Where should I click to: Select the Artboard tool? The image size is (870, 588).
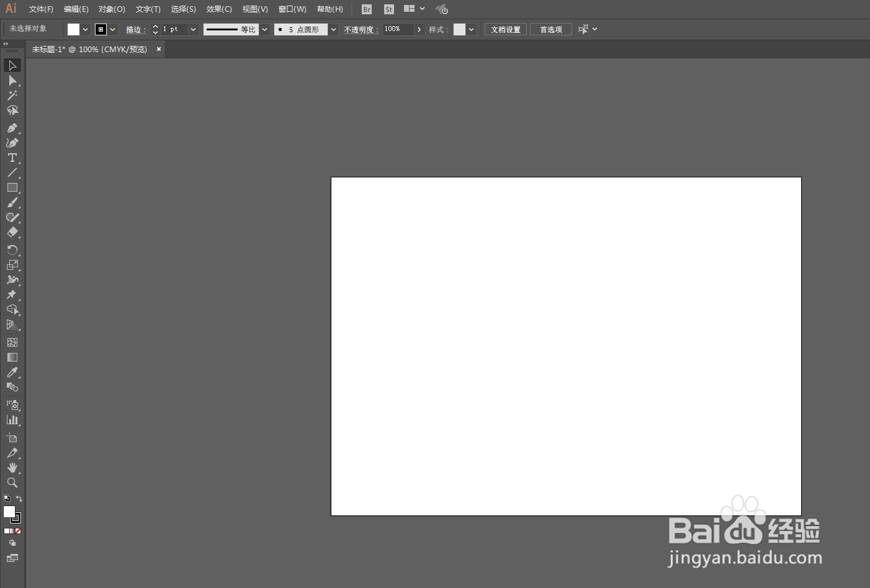(12, 438)
